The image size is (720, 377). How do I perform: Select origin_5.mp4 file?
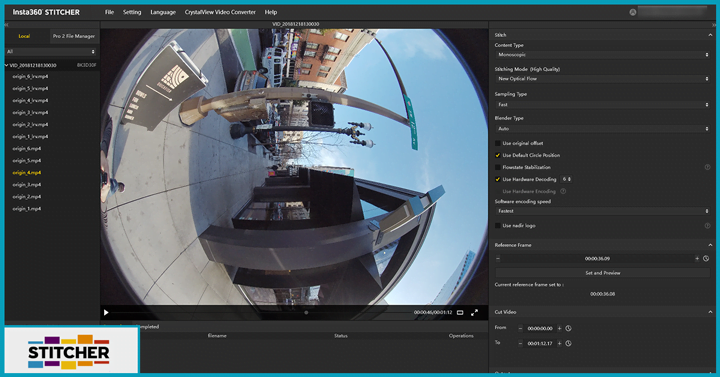[x=27, y=160]
